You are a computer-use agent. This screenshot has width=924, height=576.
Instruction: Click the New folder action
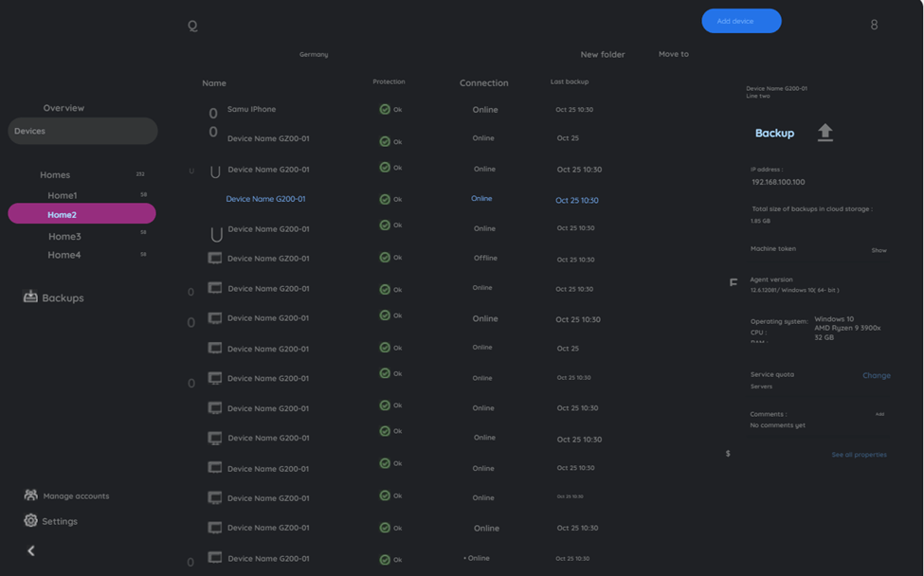(603, 55)
